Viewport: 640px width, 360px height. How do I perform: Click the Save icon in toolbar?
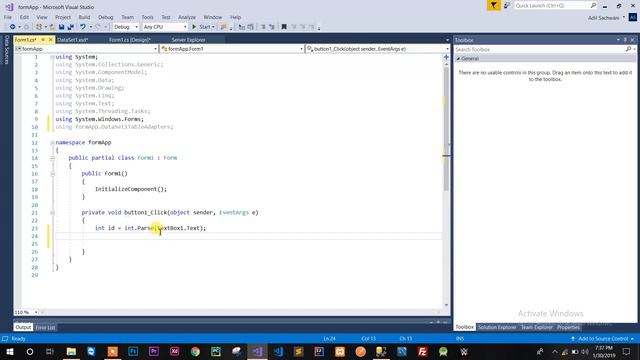(61, 27)
